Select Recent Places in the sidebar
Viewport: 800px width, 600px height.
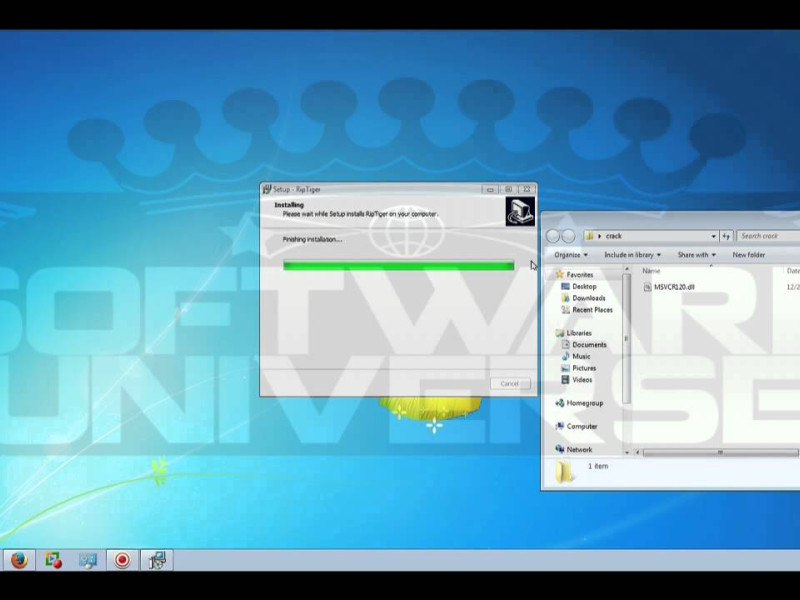[x=592, y=310]
